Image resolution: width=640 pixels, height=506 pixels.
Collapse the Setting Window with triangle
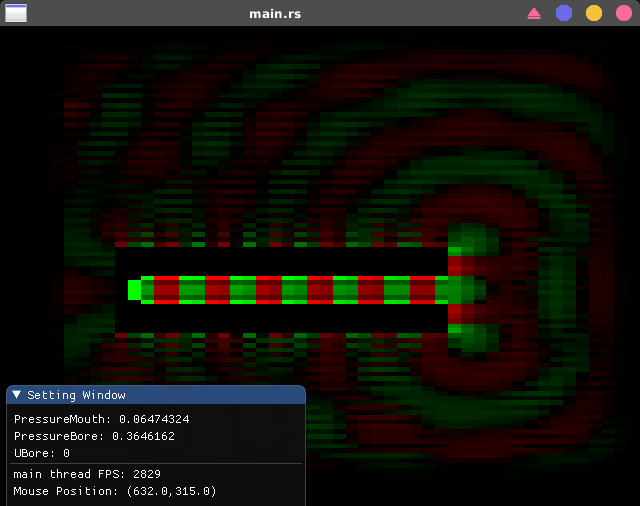[16, 395]
